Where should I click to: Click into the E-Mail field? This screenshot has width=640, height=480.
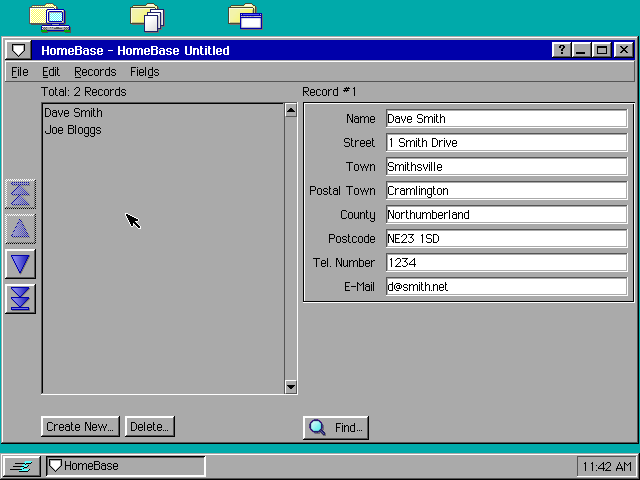click(506, 287)
